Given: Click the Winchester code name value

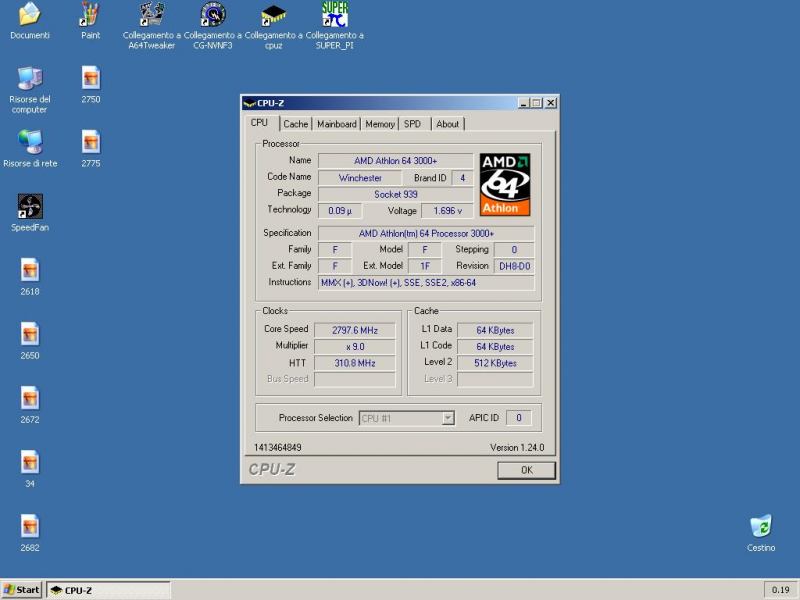Looking at the screenshot, I should pyautogui.click(x=360, y=178).
